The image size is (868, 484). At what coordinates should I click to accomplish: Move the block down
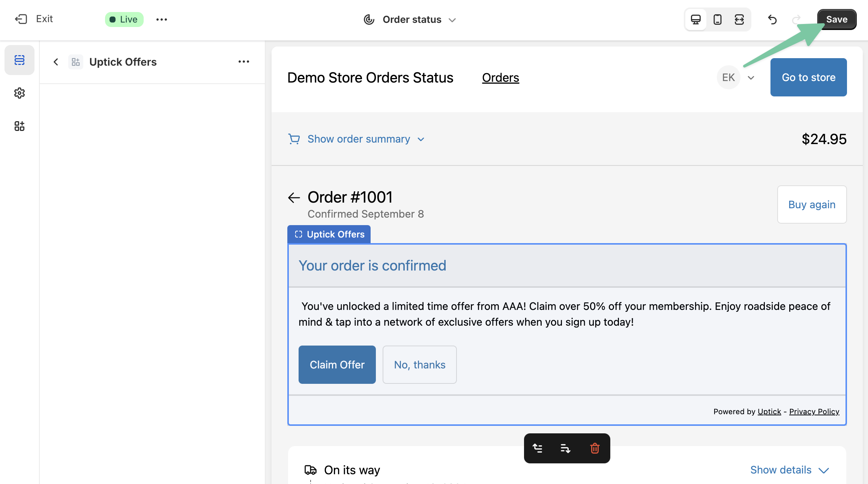566,448
